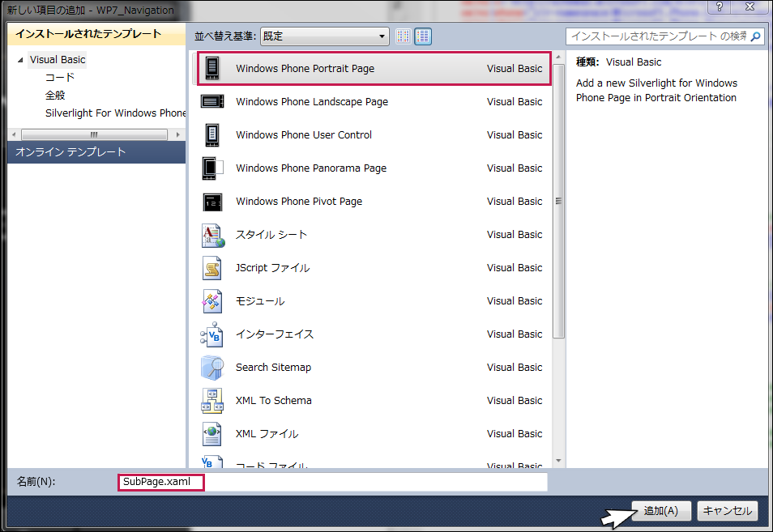Click the JScript ファイル template icon
The image size is (773, 532).
(x=212, y=268)
